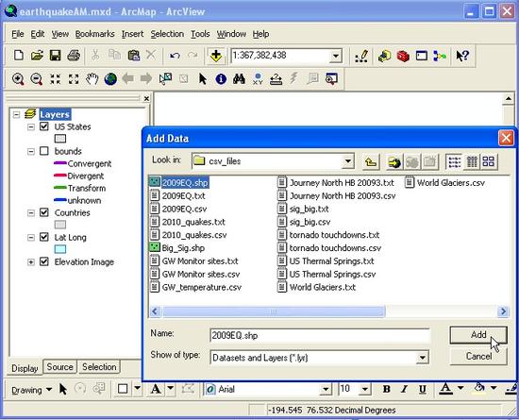Uncheck the US States layer

(x=44, y=126)
